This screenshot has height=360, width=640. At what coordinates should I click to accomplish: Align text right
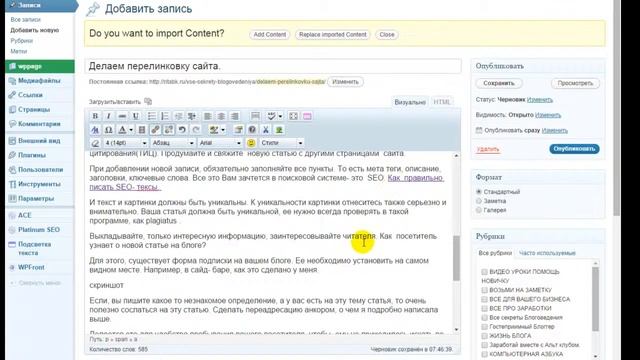(x=234, y=116)
